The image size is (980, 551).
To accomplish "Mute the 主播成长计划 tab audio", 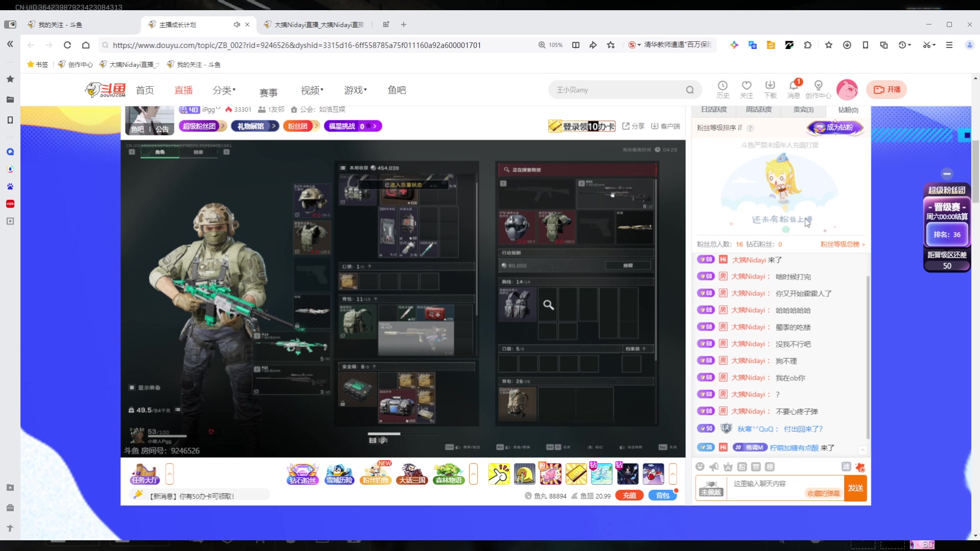I will click(x=236, y=24).
